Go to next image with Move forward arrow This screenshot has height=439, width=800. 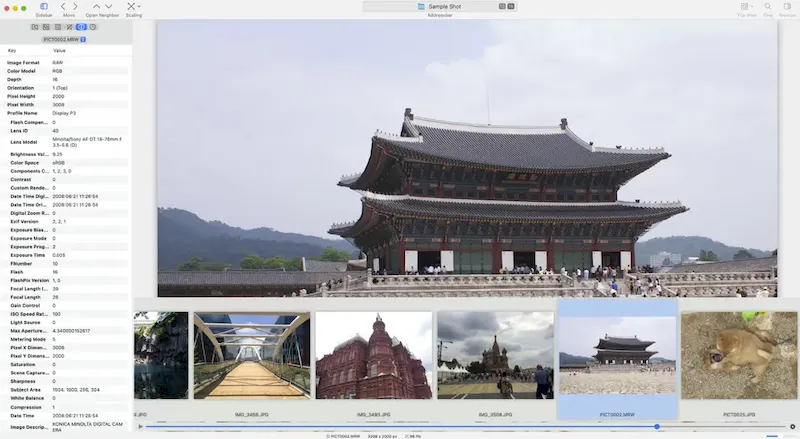click(75, 7)
